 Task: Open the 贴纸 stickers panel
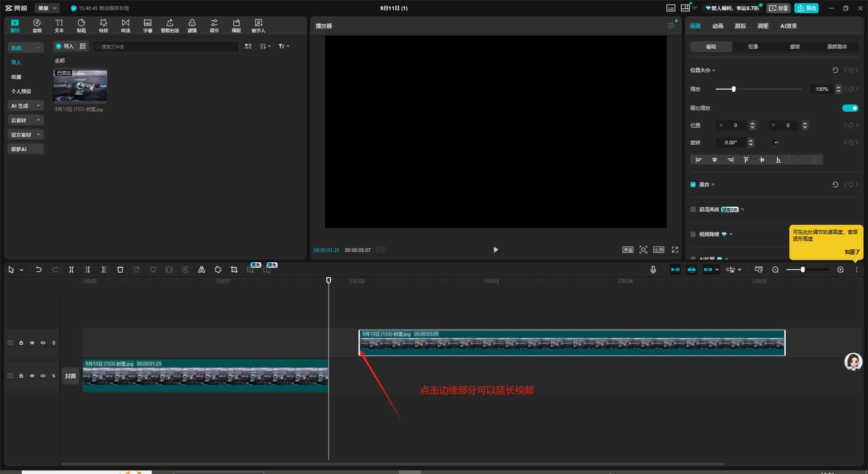point(81,25)
